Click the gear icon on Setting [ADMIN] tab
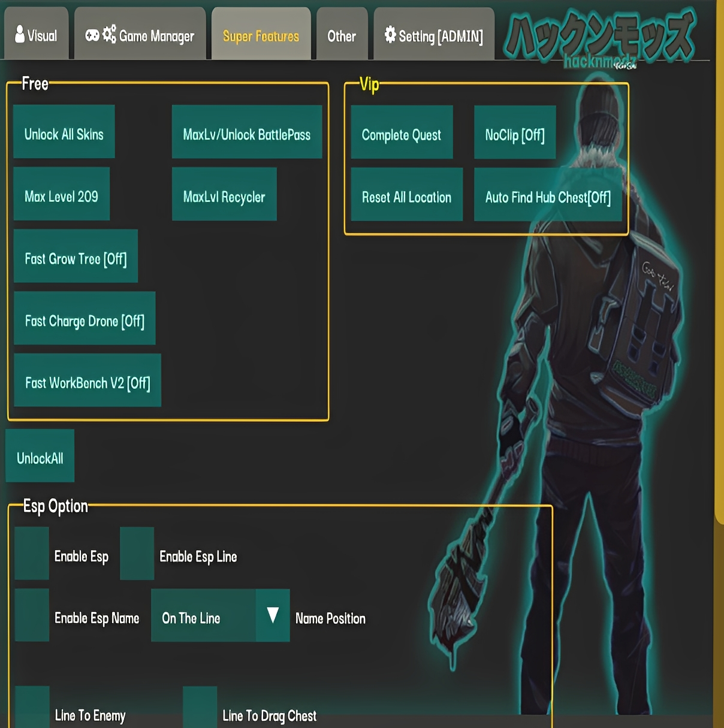Image resolution: width=724 pixels, height=728 pixels. click(390, 35)
